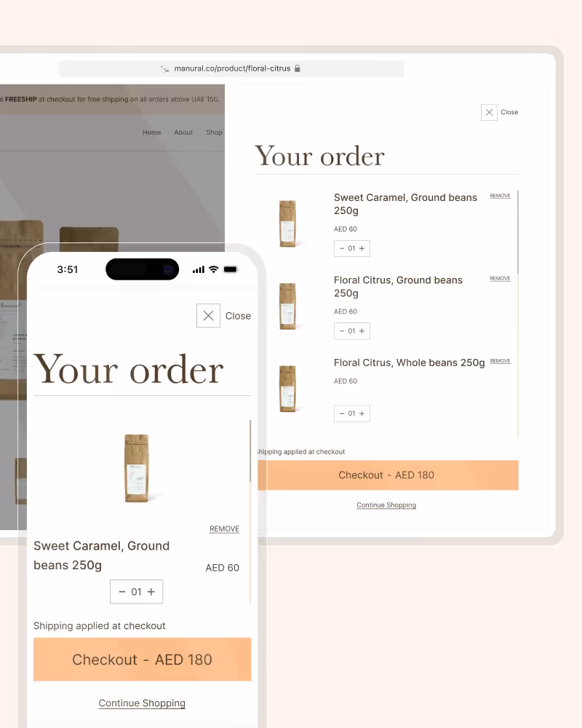The height and width of the screenshot is (728, 582).
Task: Tap plus on mobile quantity stepper
Action: click(151, 592)
